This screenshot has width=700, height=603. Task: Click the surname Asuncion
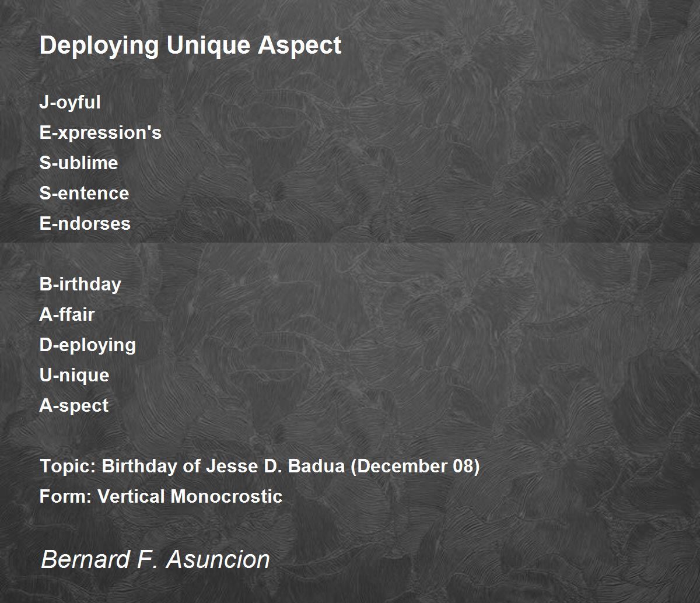click(x=218, y=559)
